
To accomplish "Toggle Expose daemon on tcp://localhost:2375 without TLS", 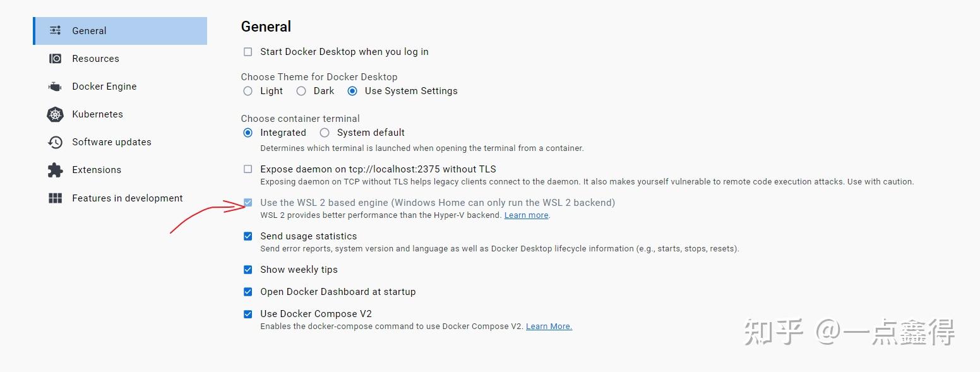I will pos(248,169).
